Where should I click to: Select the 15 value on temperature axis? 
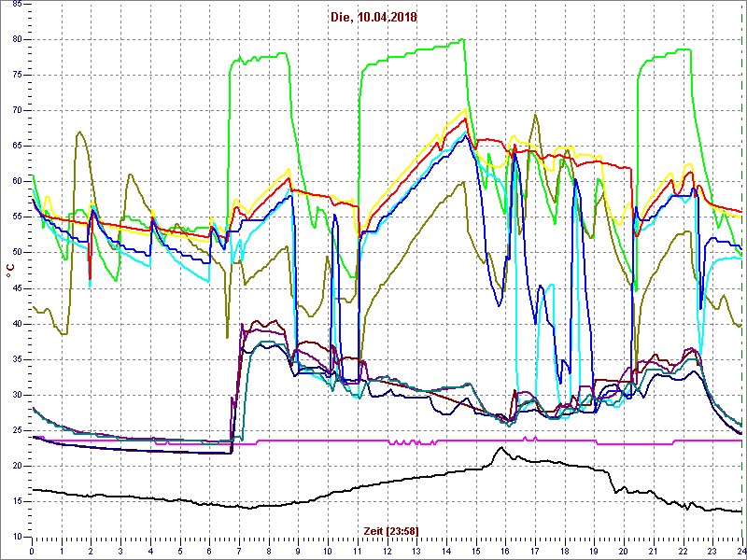[x=16, y=501]
